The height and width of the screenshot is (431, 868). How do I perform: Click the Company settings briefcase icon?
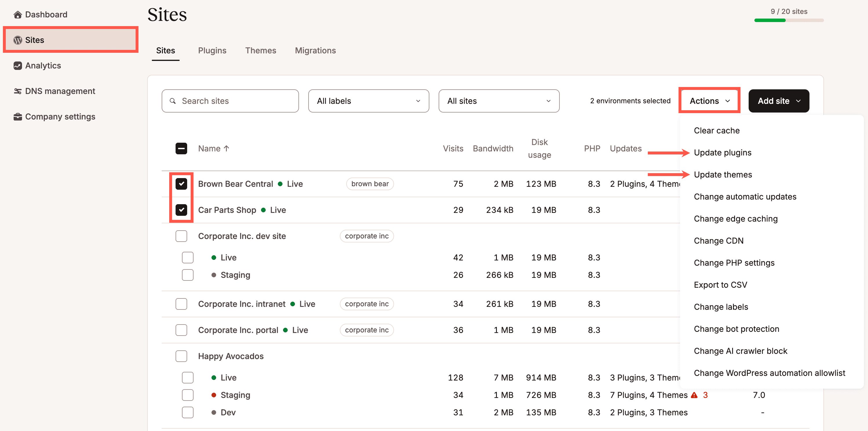click(17, 117)
